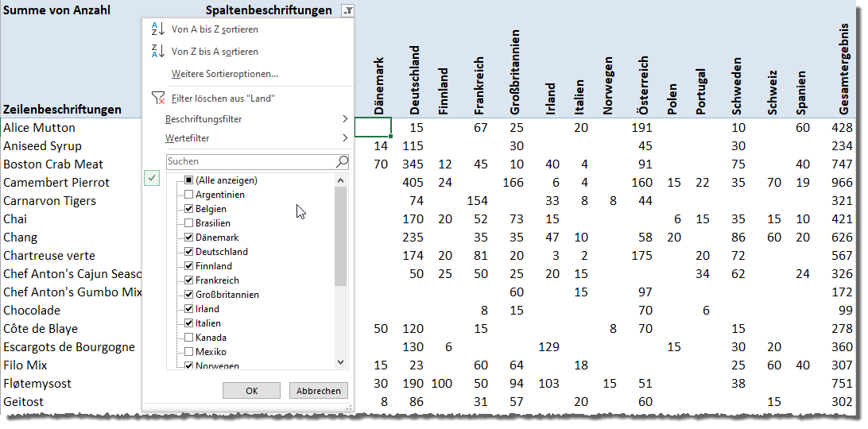
Task: Expand the Wertefilter submenu
Action: 344,138
